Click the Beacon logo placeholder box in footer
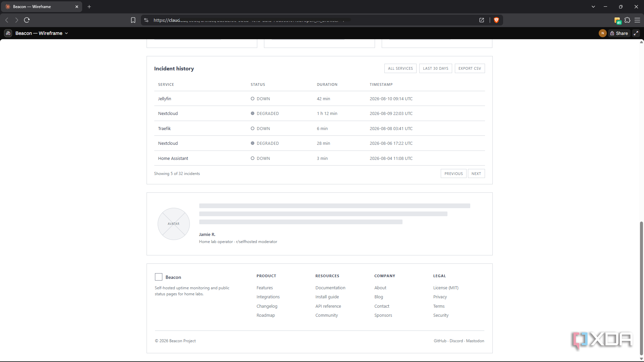 click(159, 277)
